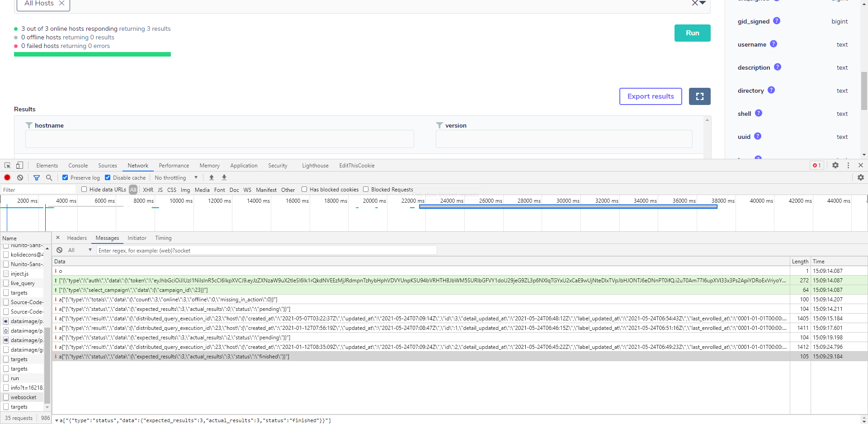Click the inspect element picker icon
This screenshot has width=868, height=424.
click(x=8, y=166)
